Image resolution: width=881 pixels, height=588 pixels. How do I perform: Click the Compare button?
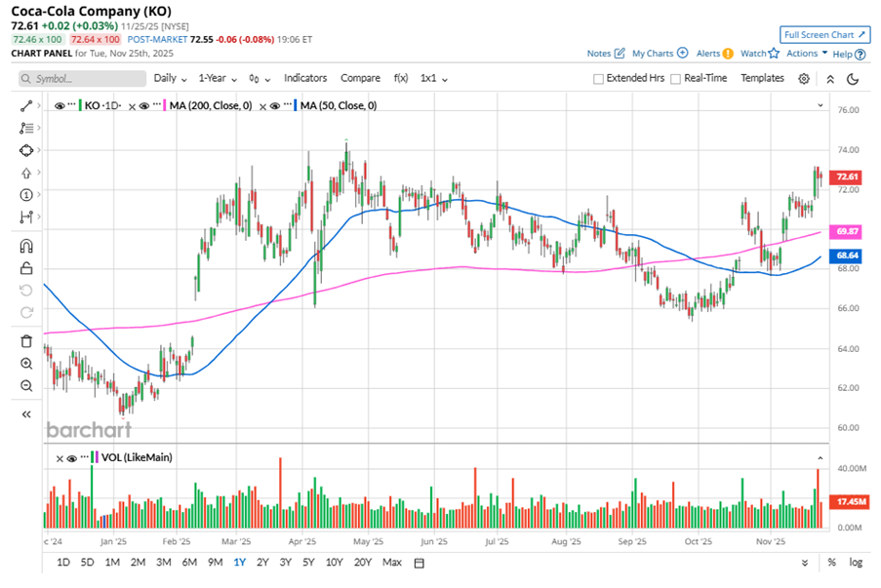360,78
